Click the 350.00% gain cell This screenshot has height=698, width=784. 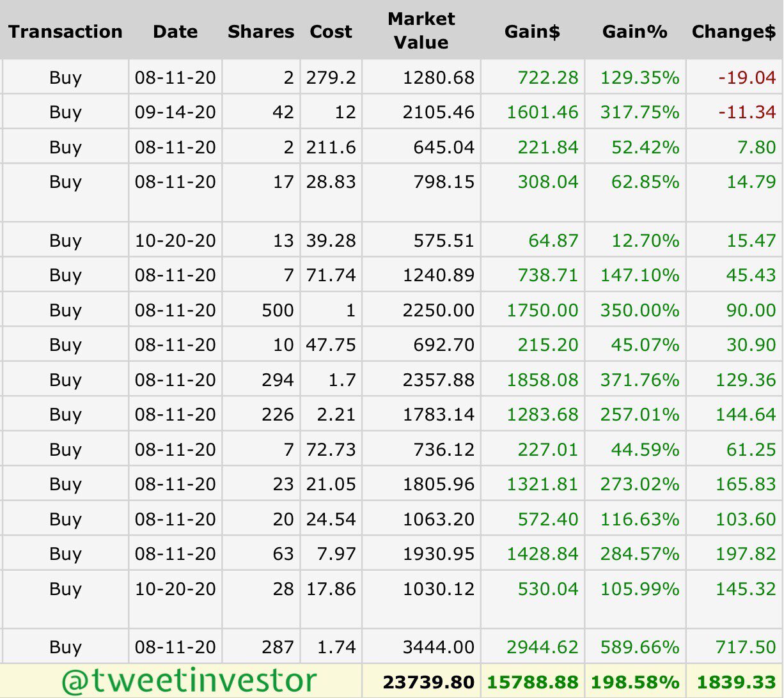(639, 311)
